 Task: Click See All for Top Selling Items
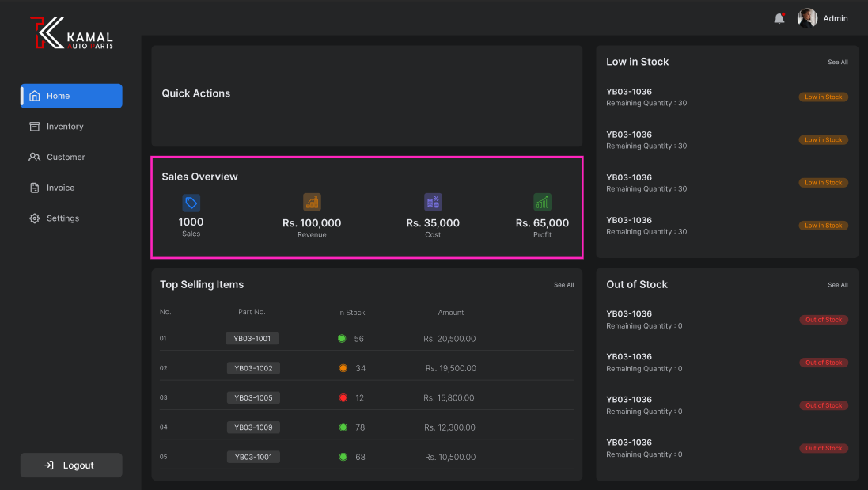tap(563, 284)
